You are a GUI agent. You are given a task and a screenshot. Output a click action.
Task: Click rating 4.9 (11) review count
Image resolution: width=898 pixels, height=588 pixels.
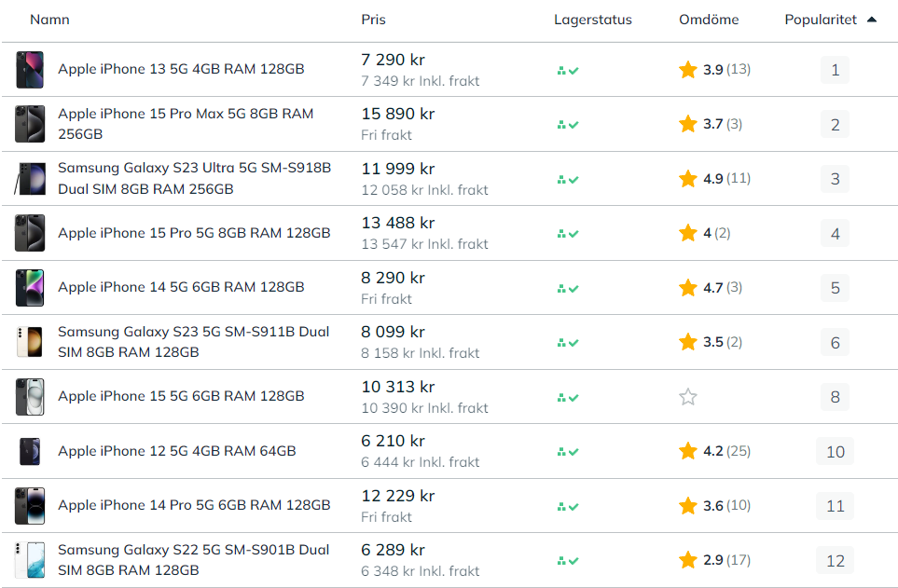[739, 179]
